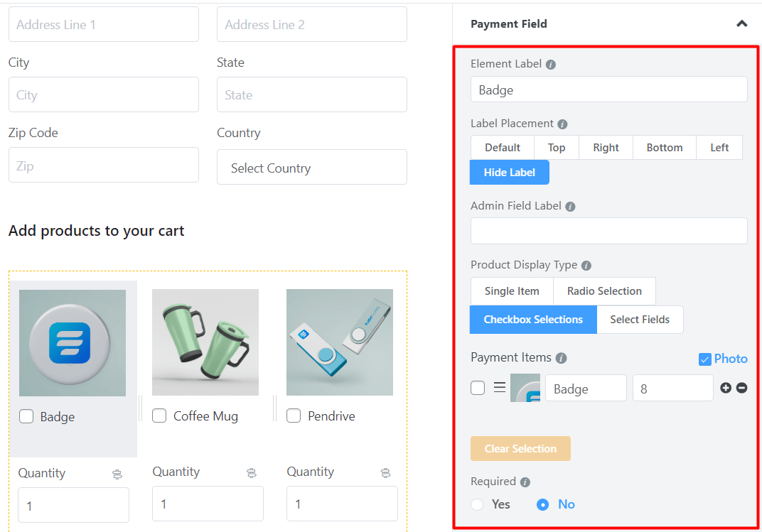762x532 pixels.
Task: Select Yes for the Required option
Action: pos(477,504)
